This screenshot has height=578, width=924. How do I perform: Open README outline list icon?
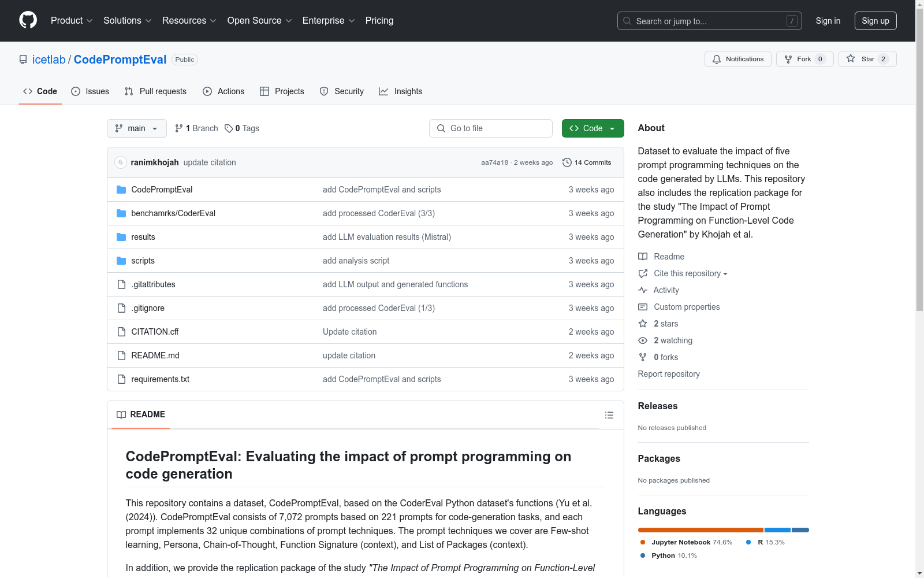(x=609, y=415)
